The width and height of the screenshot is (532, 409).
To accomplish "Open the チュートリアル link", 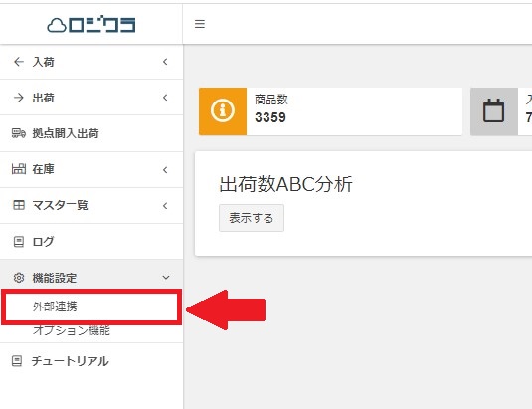I will click(91, 361).
